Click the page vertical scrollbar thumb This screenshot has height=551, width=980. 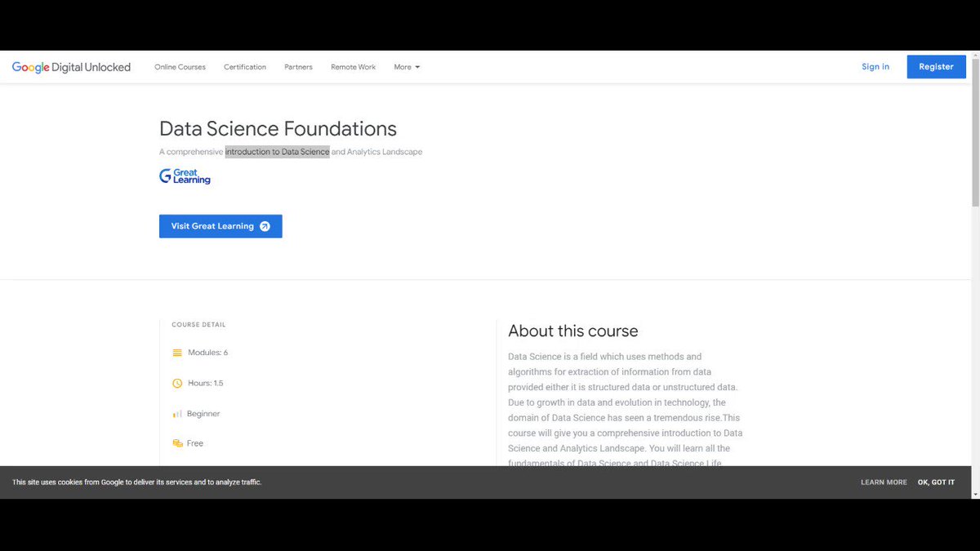[x=975, y=133]
